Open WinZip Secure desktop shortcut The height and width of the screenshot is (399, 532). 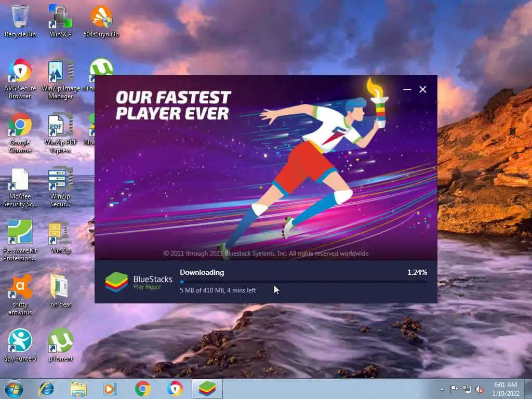click(x=60, y=187)
